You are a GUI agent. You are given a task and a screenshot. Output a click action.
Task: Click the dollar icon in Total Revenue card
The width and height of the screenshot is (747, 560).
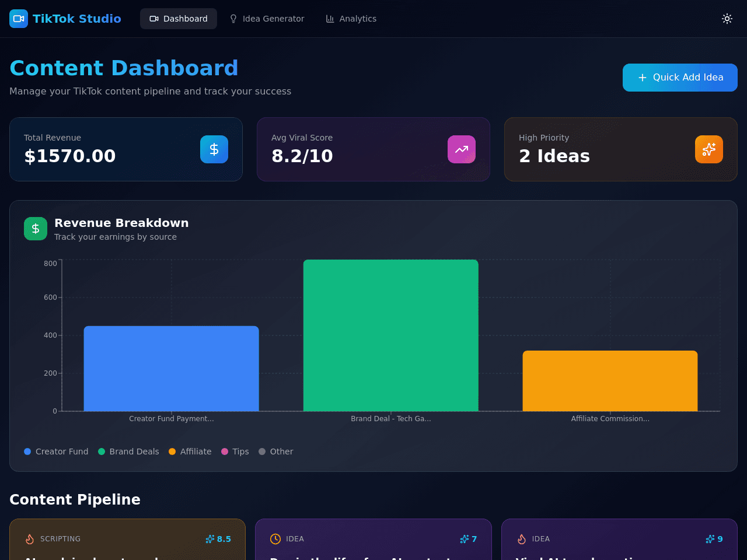coord(214,149)
